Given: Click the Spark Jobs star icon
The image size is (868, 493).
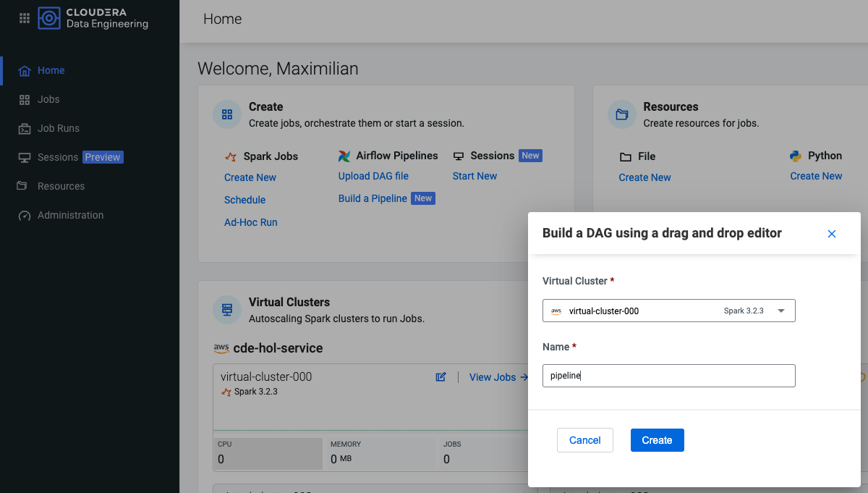Looking at the screenshot, I should pos(231,156).
